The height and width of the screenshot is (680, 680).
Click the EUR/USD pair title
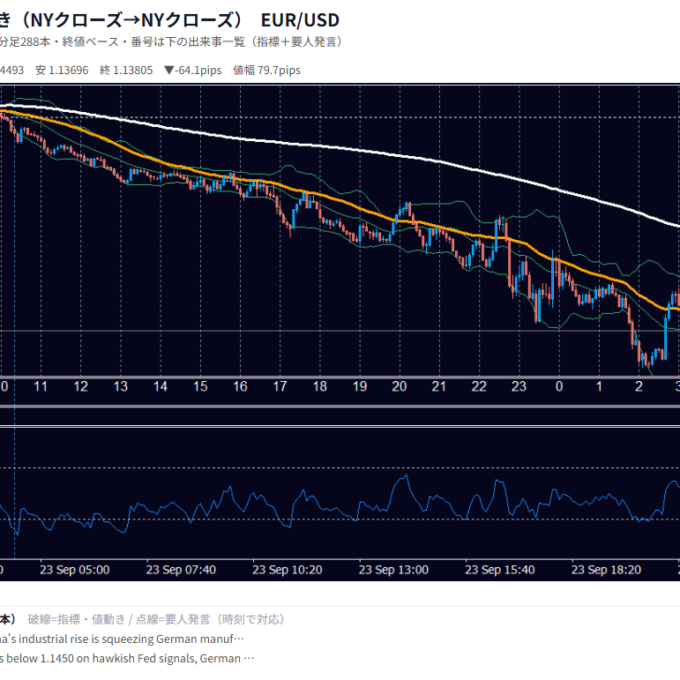300,20
